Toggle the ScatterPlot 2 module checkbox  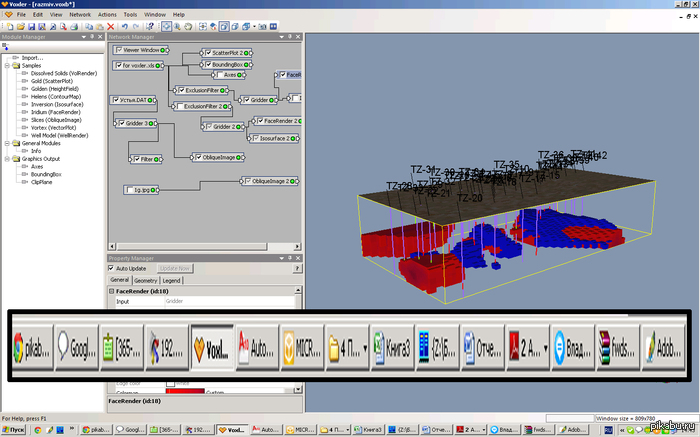click(207, 52)
